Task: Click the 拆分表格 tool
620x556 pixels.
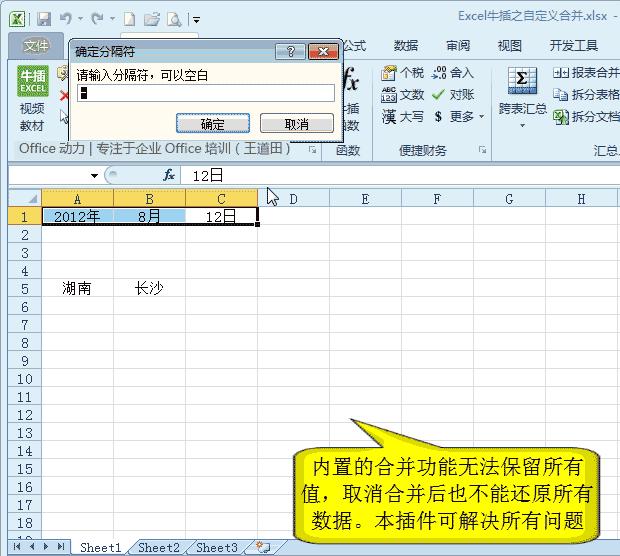Action: (586, 94)
